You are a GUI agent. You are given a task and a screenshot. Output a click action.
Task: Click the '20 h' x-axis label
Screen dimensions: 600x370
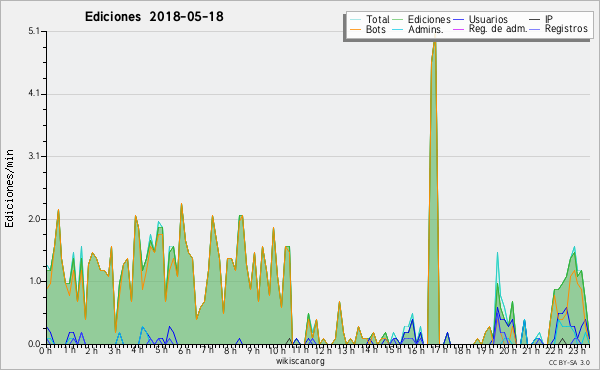(x=508, y=351)
